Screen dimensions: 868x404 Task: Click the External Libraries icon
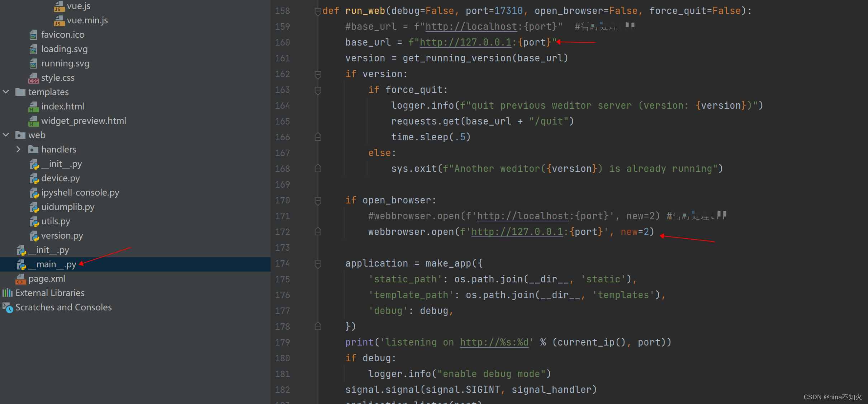click(x=7, y=293)
